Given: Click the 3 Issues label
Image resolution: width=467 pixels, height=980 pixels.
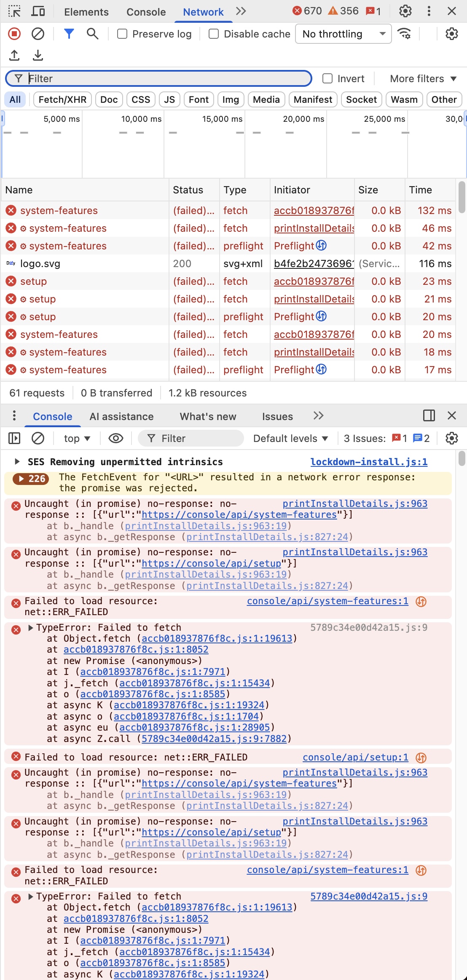Looking at the screenshot, I should click(x=365, y=439).
